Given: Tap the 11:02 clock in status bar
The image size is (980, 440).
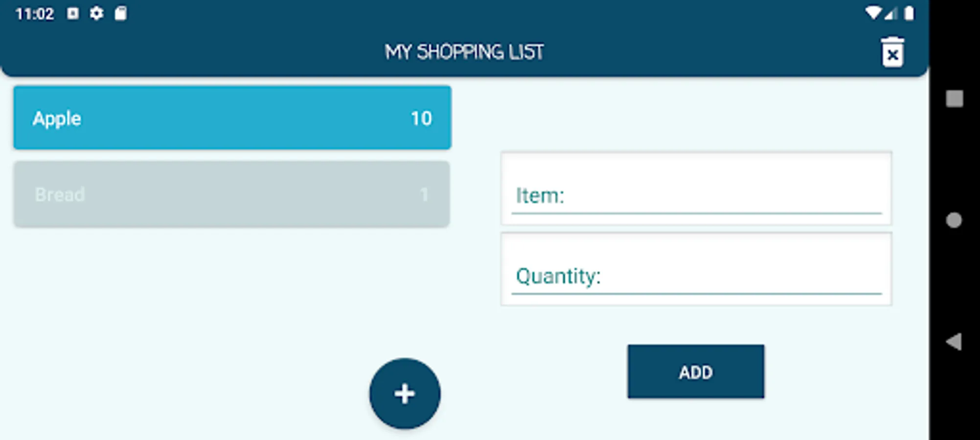Looking at the screenshot, I should (34, 14).
